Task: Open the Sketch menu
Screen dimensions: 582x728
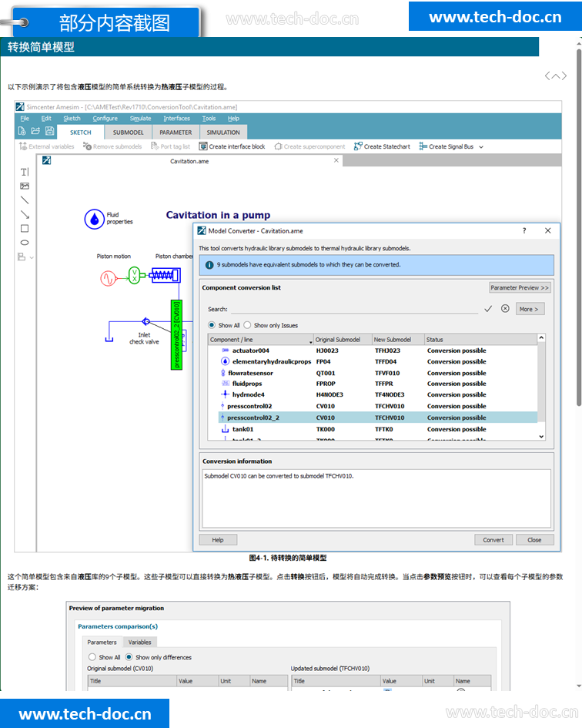Action: pos(72,119)
